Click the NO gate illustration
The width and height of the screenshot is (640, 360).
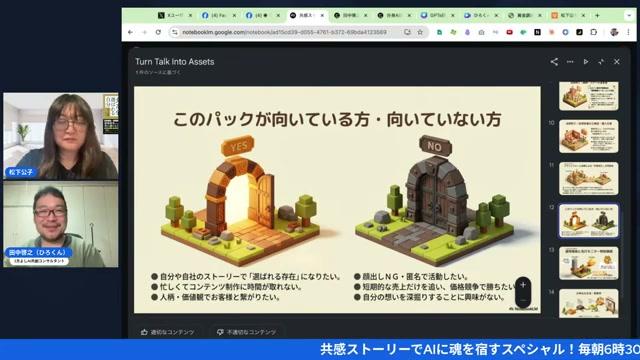click(433, 200)
